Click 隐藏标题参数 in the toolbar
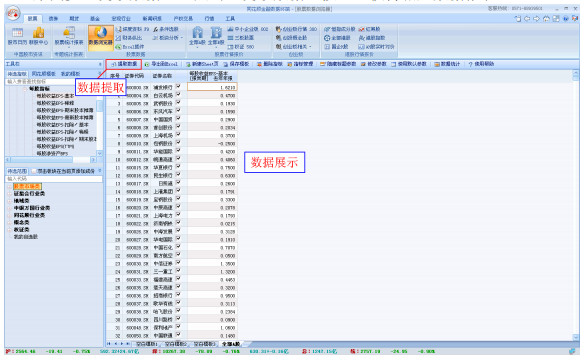This screenshot has height=361, width=584. [x=338, y=64]
